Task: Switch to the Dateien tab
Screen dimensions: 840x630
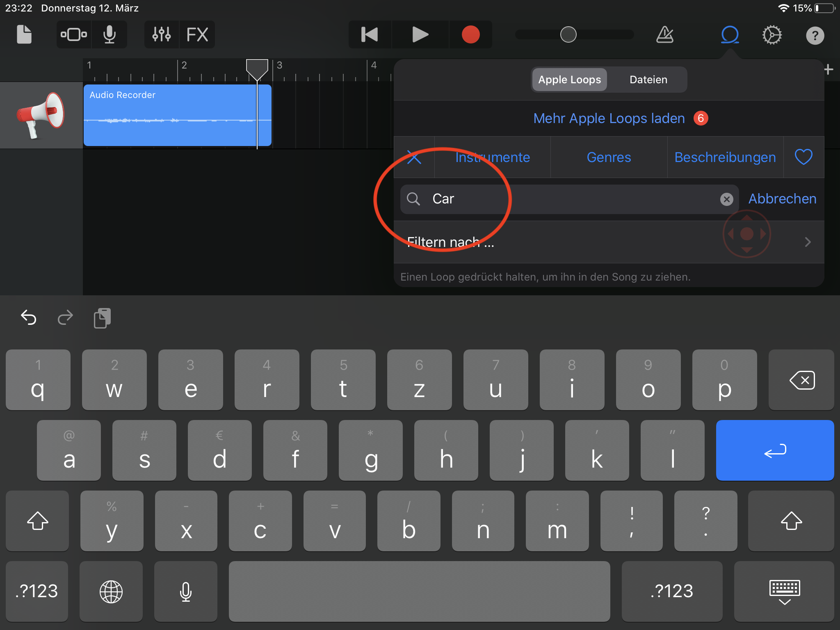Action: [648, 80]
